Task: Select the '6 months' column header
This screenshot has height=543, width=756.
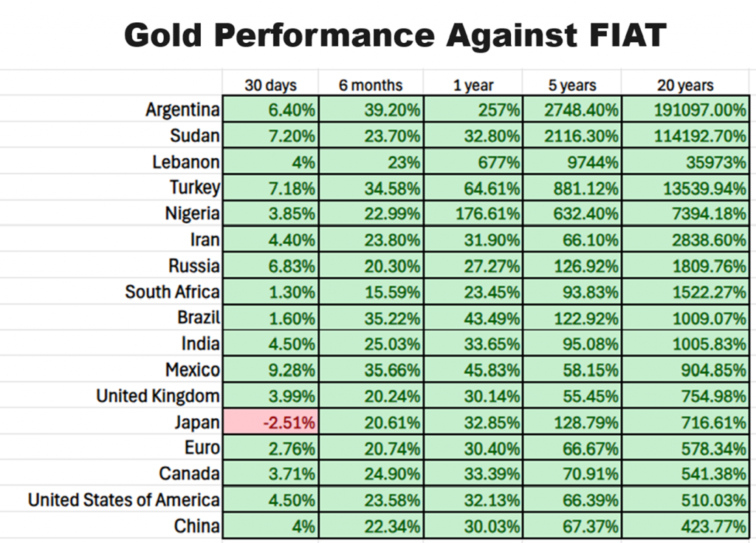Action: coord(371,85)
